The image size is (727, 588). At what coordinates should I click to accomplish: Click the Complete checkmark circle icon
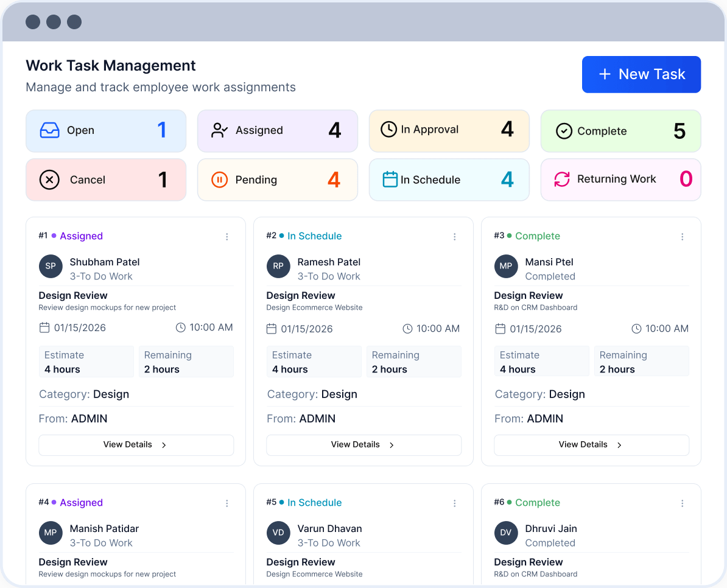[x=564, y=131]
